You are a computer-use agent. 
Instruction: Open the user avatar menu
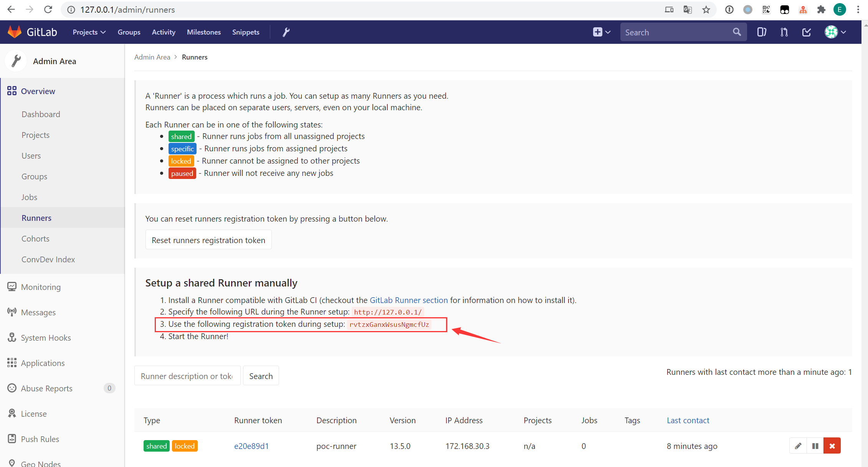835,32
